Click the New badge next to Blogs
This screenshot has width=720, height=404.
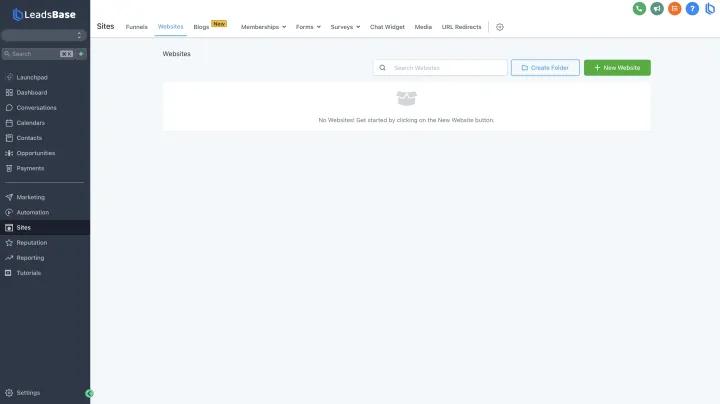pos(219,23)
